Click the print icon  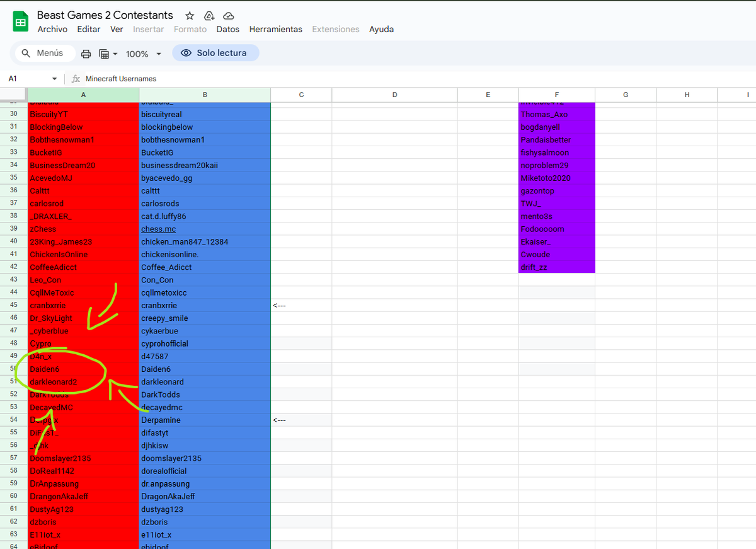[x=86, y=54]
